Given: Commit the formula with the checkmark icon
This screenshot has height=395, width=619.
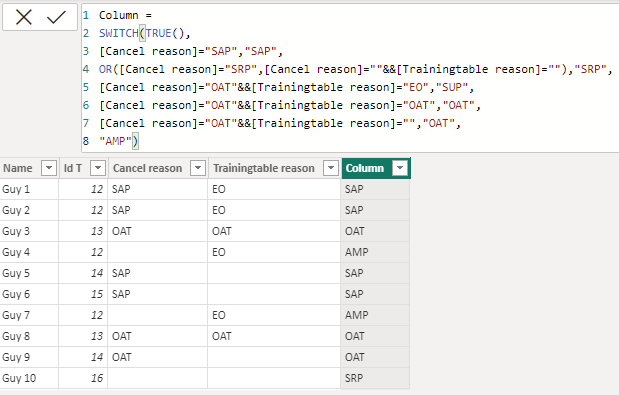Looking at the screenshot, I should coord(56,17).
